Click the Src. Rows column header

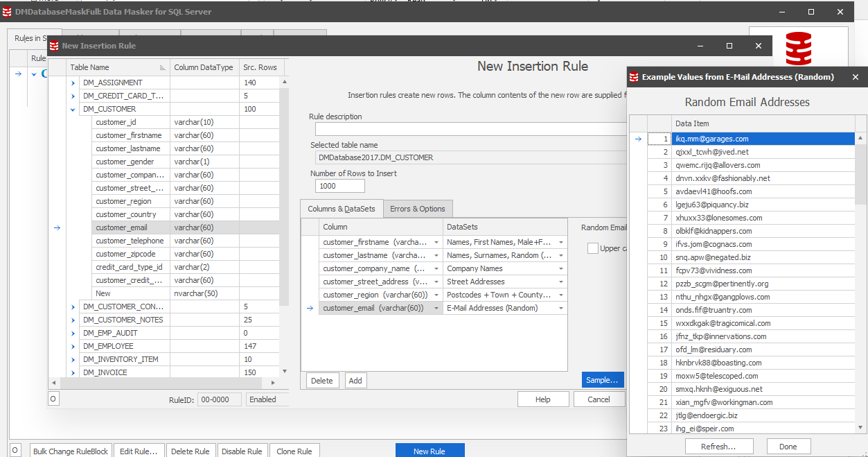click(260, 67)
